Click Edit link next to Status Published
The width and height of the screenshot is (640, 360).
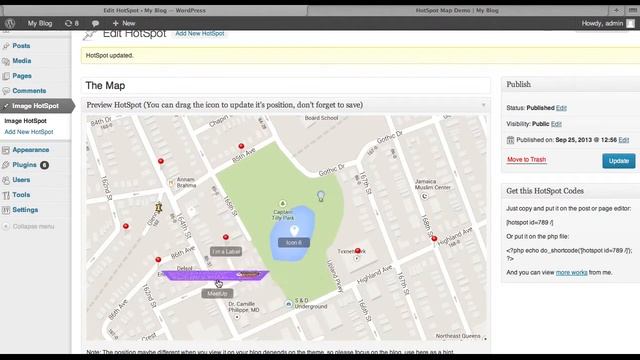click(x=561, y=108)
